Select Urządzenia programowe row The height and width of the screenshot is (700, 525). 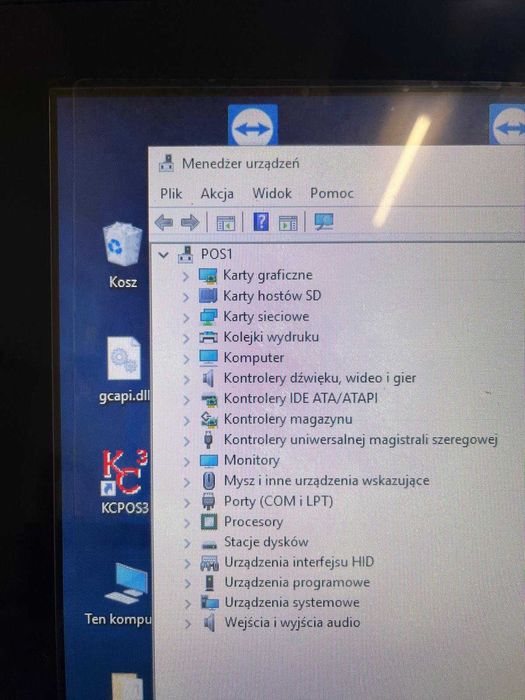pos(297,583)
